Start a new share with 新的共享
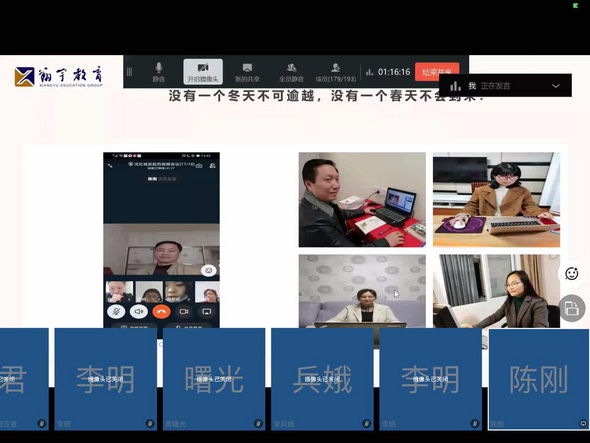This screenshot has height=443, width=590. pyautogui.click(x=247, y=72)
